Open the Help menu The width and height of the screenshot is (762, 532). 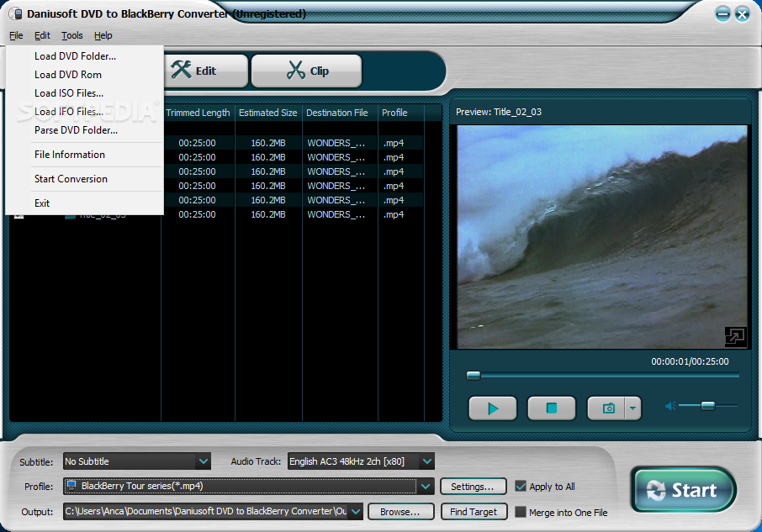pos(103,35)
